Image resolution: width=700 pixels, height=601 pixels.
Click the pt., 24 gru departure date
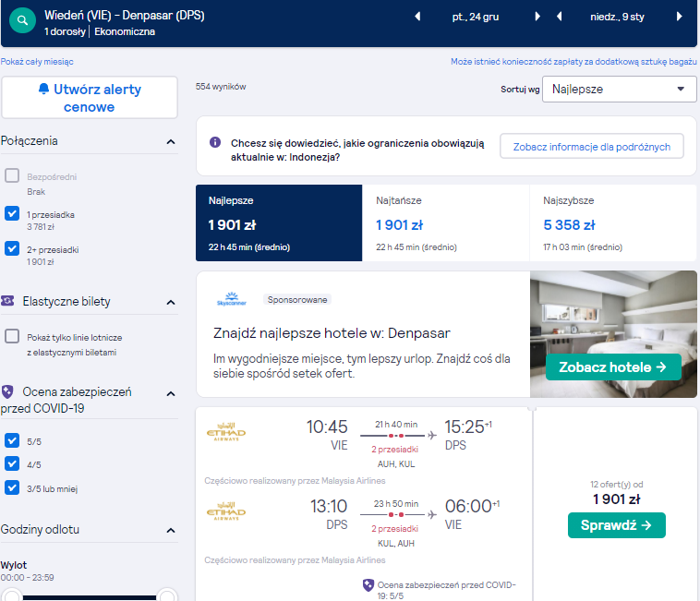pos(475,17)
